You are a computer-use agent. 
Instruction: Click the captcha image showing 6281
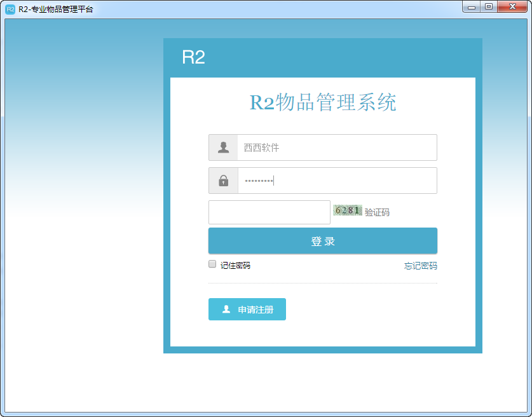tap(348, 209)
